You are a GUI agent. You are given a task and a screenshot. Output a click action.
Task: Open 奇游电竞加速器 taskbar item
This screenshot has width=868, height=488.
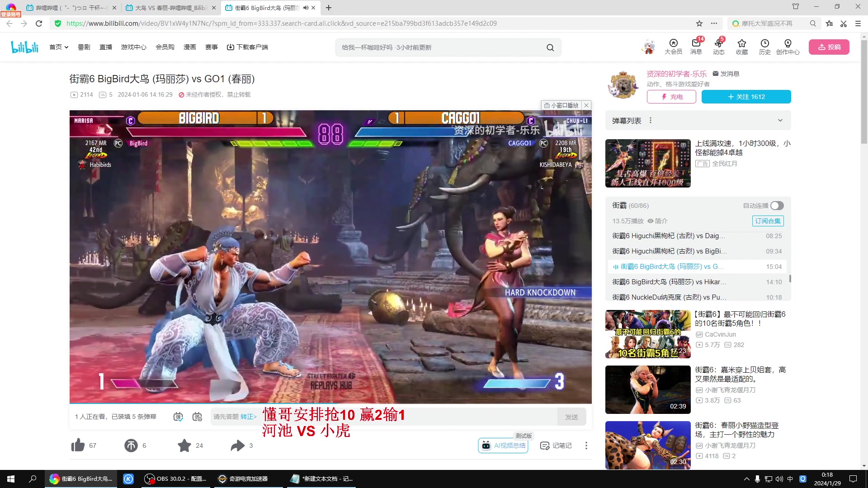[x=248, y=479]
